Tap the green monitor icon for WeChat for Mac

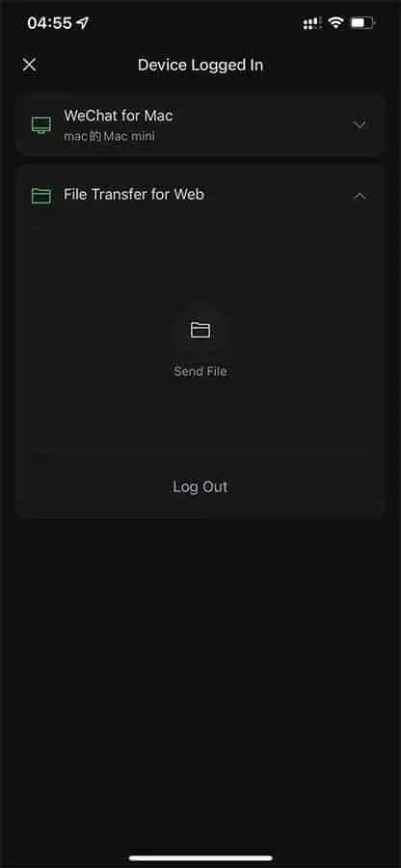click(40, 125)
